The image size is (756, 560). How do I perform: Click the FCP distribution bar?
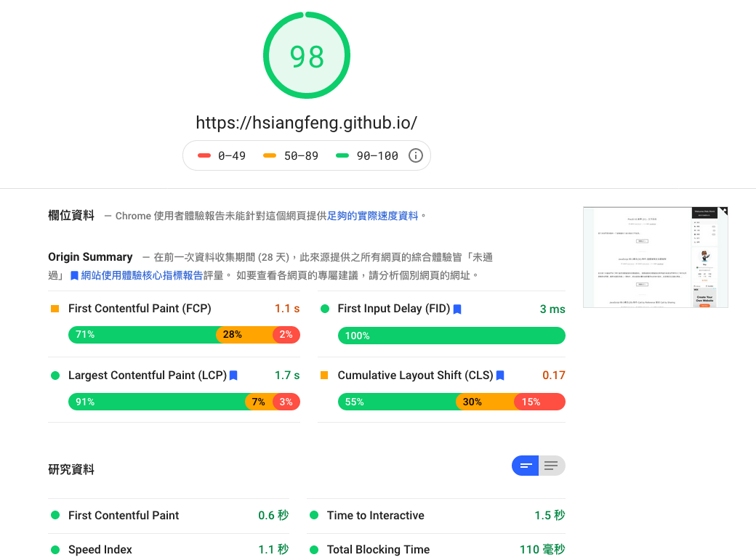(184, 335)
